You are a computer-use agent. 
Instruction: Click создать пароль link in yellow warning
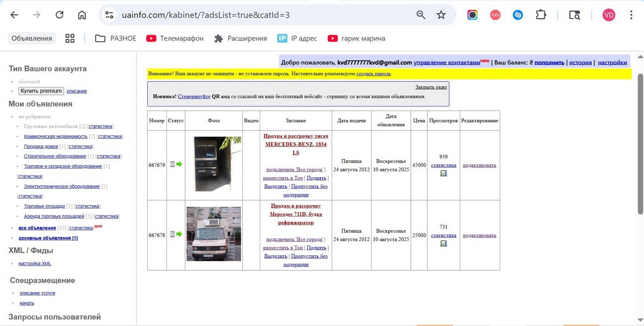click(374, 74)
